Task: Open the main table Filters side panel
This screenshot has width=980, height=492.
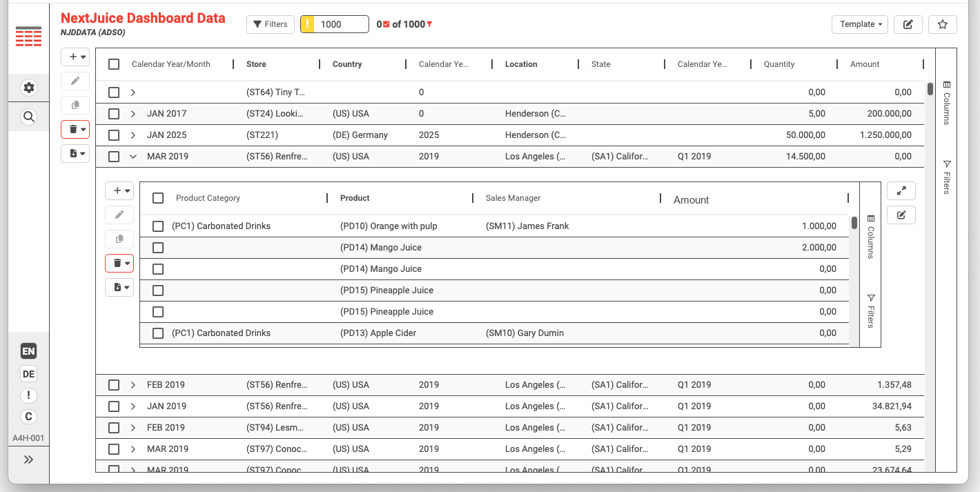Action: 947,178
